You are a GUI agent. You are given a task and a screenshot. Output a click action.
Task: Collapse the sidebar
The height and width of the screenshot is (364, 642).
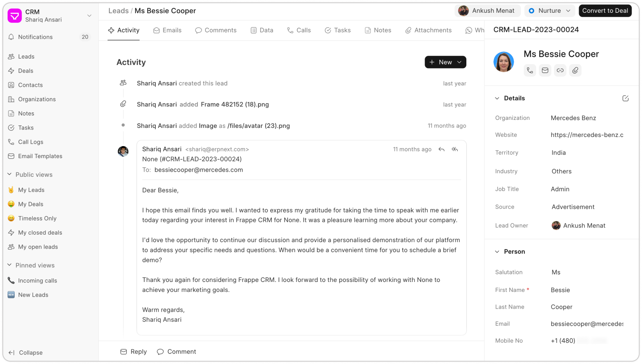click(x=26, y=352)
